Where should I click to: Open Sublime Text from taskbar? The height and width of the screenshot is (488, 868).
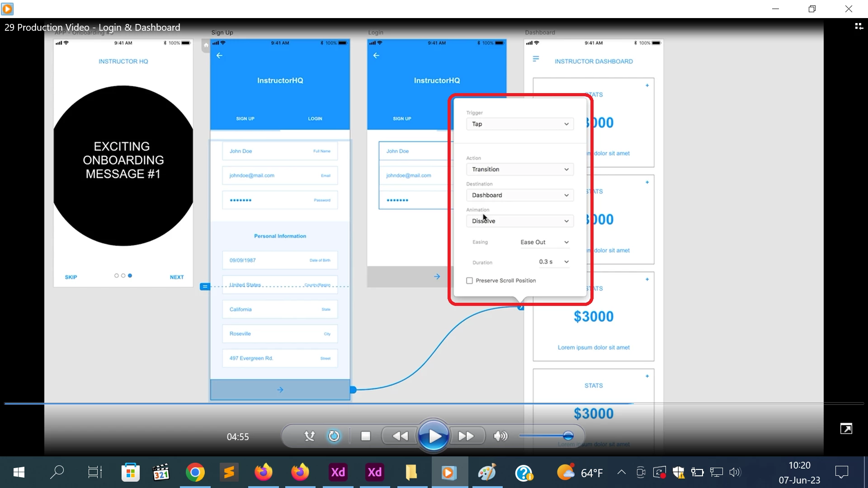(x=229, y=473)
